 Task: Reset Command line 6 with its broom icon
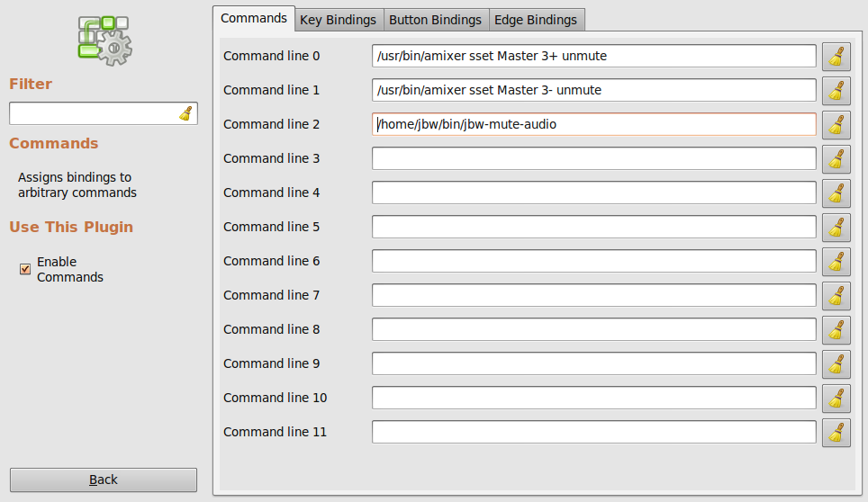(836, 261)
